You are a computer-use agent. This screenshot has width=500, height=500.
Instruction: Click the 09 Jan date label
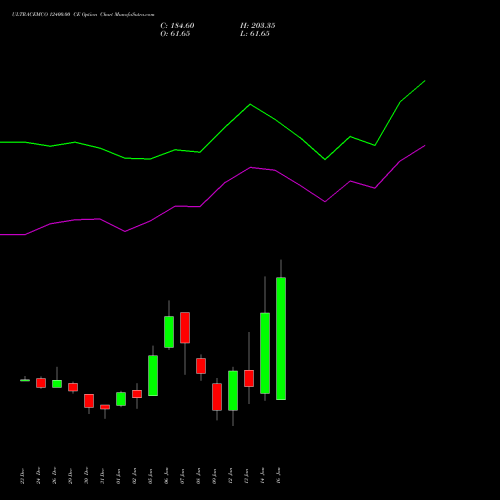(x=215, y=476)
